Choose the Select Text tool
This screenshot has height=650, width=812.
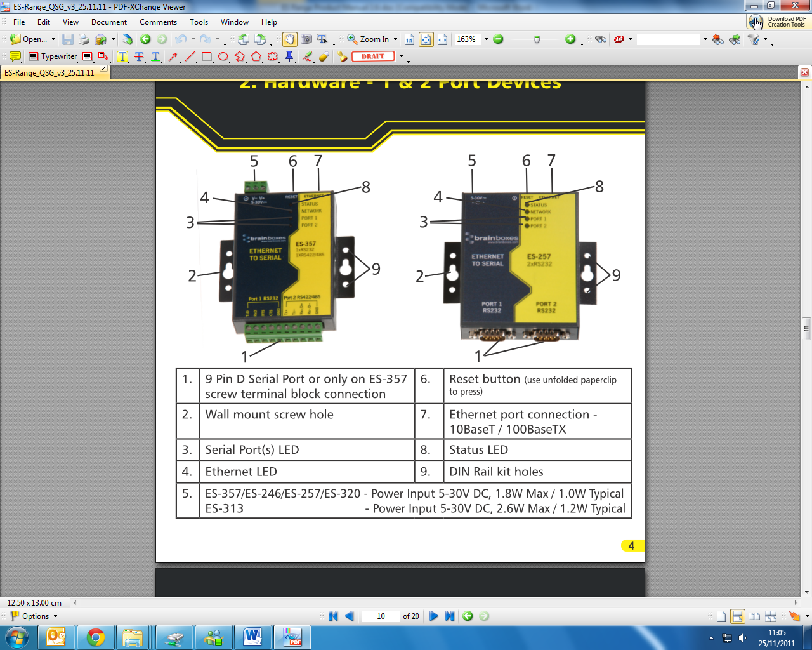[x=321, y=39]
